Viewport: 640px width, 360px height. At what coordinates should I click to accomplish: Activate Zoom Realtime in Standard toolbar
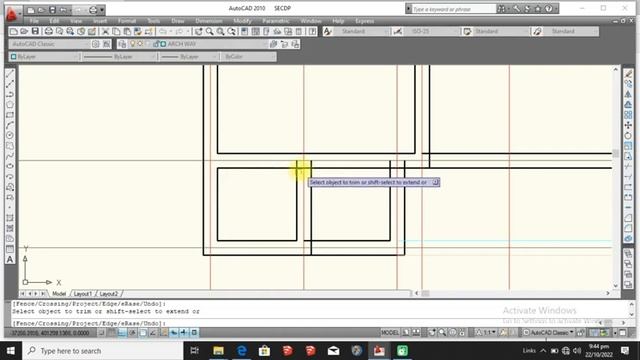click(x=209, y=31)
